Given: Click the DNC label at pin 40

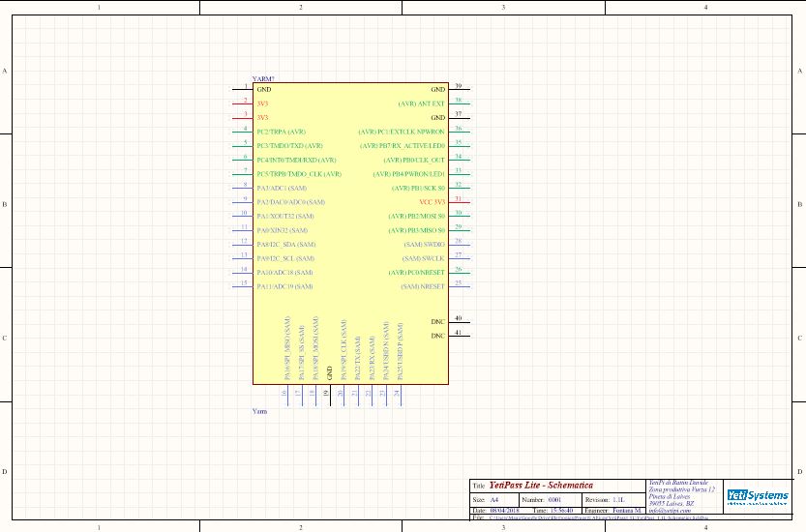Looking at the screenshot, I should [438, 322].
